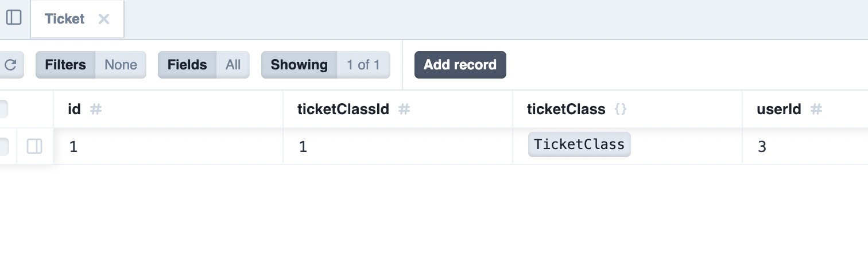Check the first row checkbox
The width and height of the screenshot is (868, 258).
click(3, 147)
